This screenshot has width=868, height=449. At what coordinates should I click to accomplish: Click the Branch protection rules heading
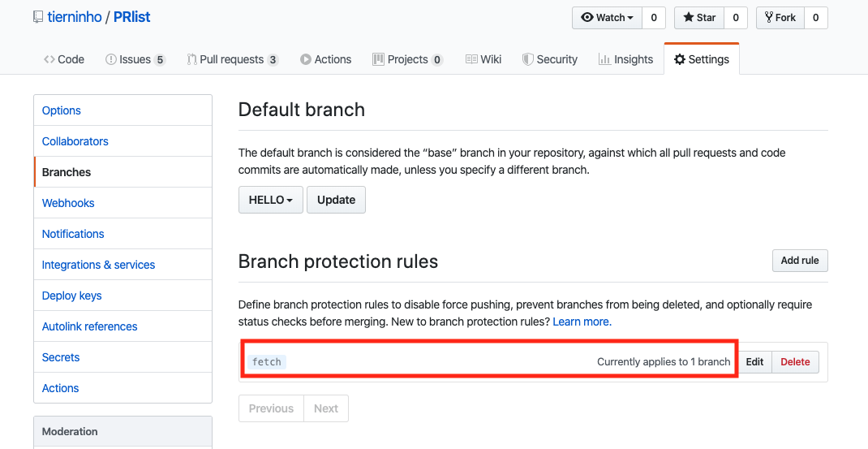point(338,261)
